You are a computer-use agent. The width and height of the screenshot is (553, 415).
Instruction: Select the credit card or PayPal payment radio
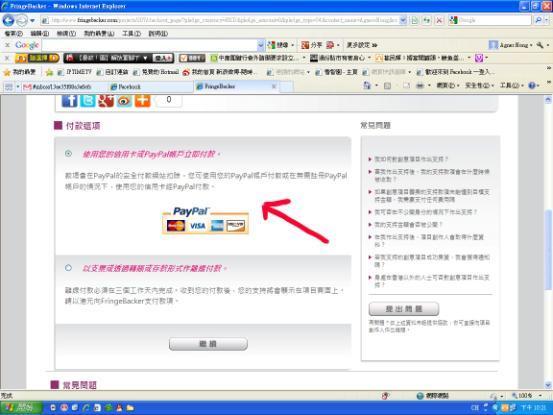pyautogui.click(x=68, y=154)
